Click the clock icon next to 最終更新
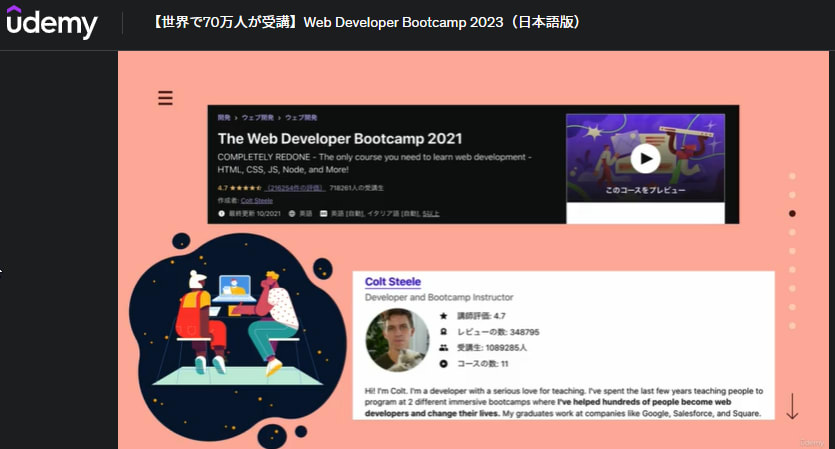This screenshot has height=449, width=835. pos(222,214)
